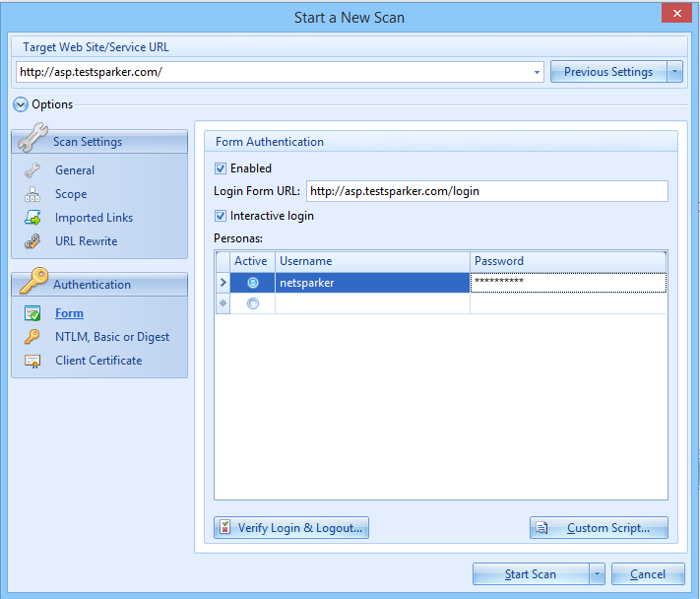Open the Start Scan dropdown arrow
The width and height of the screenshot is (700, 599).
point(597,574)
